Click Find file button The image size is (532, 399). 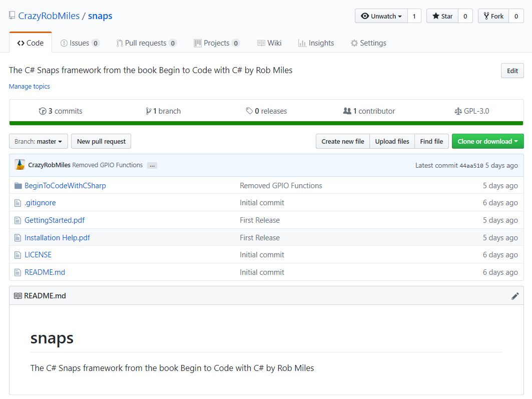point(431,141)
